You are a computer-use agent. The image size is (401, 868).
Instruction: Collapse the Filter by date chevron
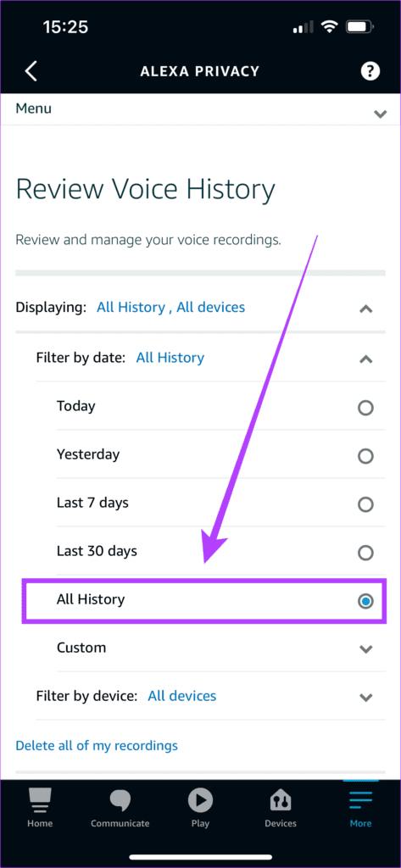click(365, 359)
